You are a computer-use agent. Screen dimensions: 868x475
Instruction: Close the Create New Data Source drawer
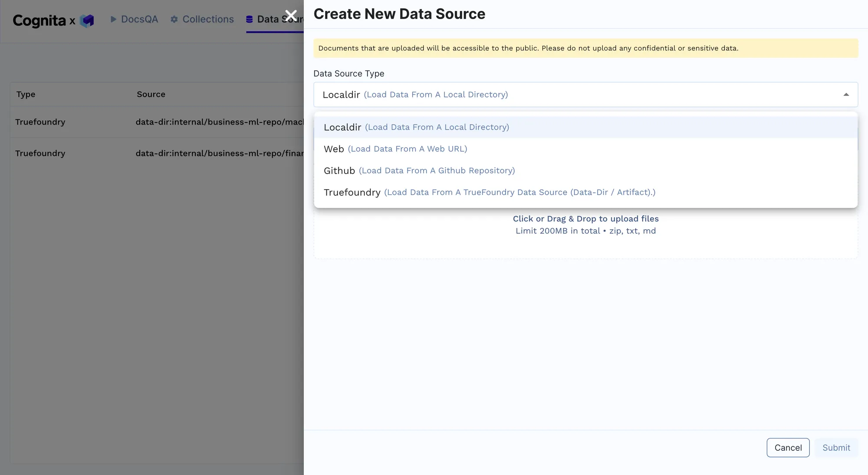(291, 16)
